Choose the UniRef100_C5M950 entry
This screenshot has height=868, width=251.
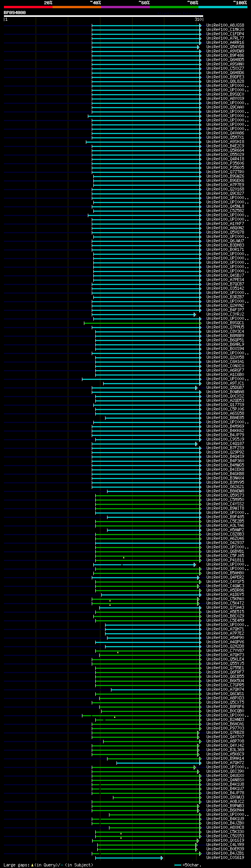point(225,499)
